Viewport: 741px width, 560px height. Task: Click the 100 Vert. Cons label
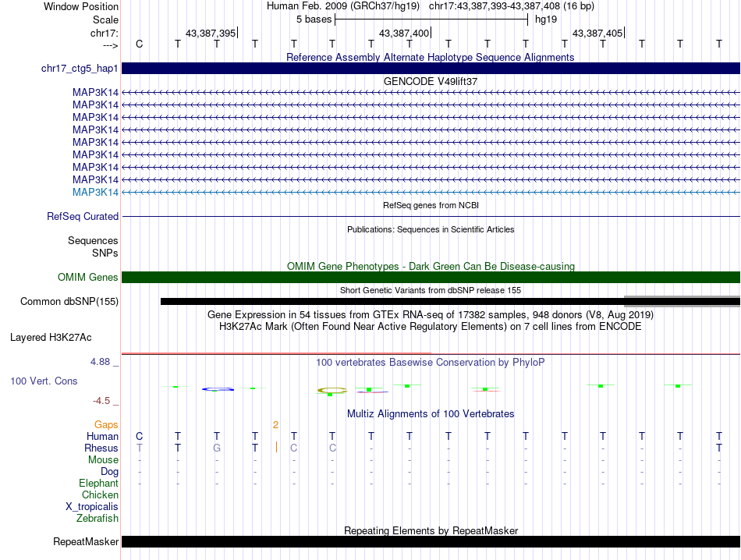coord(44,381)
